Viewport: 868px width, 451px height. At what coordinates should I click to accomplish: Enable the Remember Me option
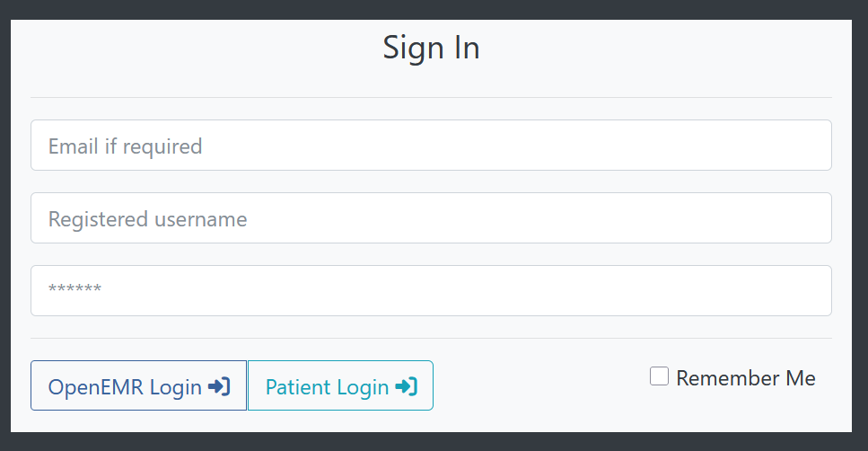(659, 376)
